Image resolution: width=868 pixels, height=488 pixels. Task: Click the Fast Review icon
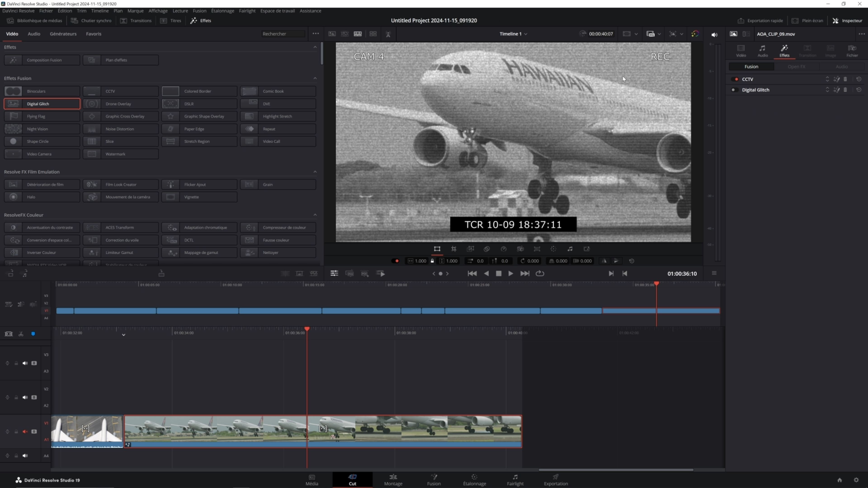click(381, 273)
